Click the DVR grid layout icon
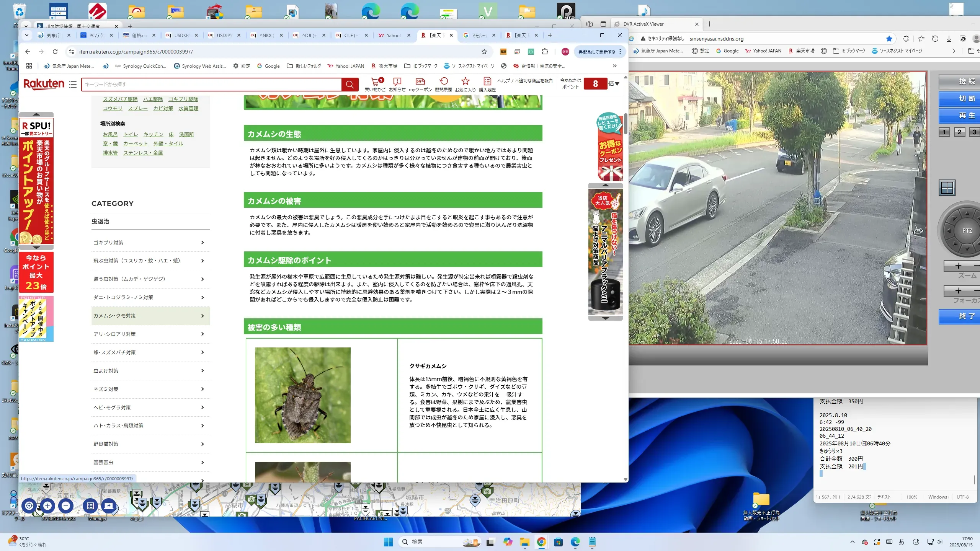The height and width of the screenshot is (551, 980). [x=947, y=188]
